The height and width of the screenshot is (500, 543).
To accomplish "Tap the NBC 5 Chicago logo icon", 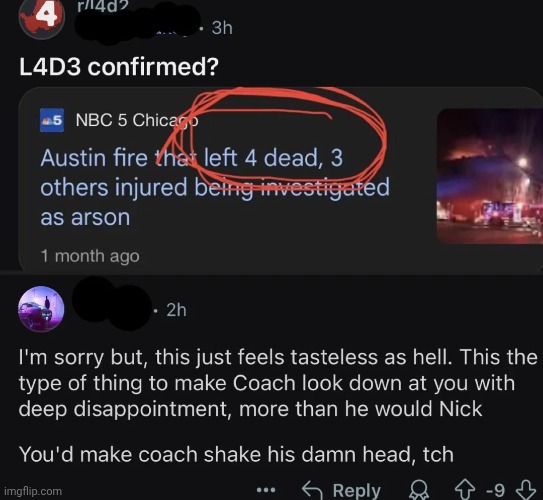I will coord(52,120).
